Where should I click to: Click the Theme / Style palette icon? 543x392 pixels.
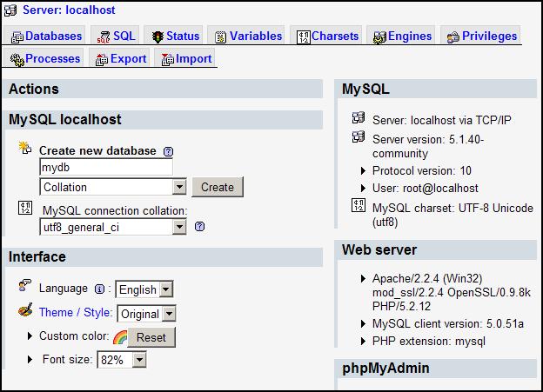(x=25, y=309)
